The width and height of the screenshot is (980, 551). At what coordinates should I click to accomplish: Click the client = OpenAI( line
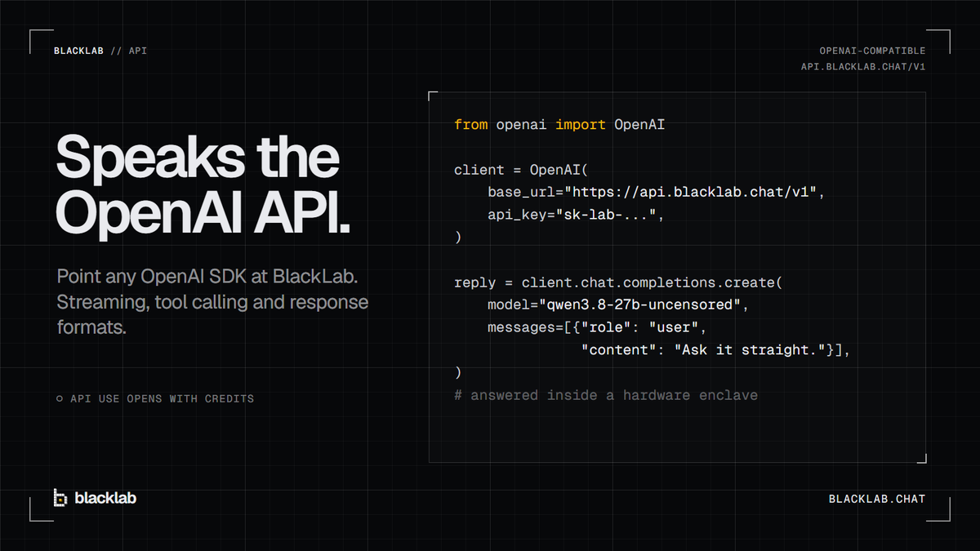tap(521, 170)
